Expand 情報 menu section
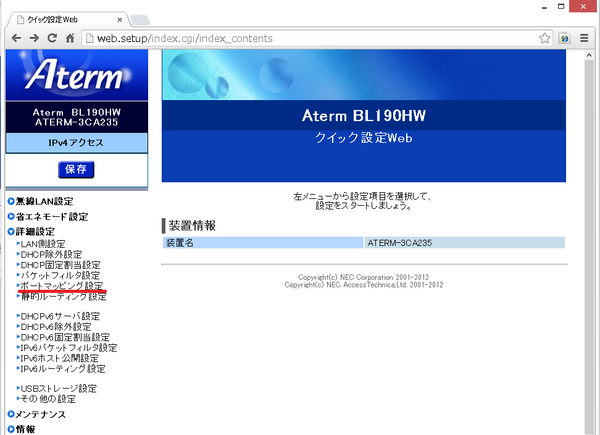The image size is (600, 435). pos(21,429)
